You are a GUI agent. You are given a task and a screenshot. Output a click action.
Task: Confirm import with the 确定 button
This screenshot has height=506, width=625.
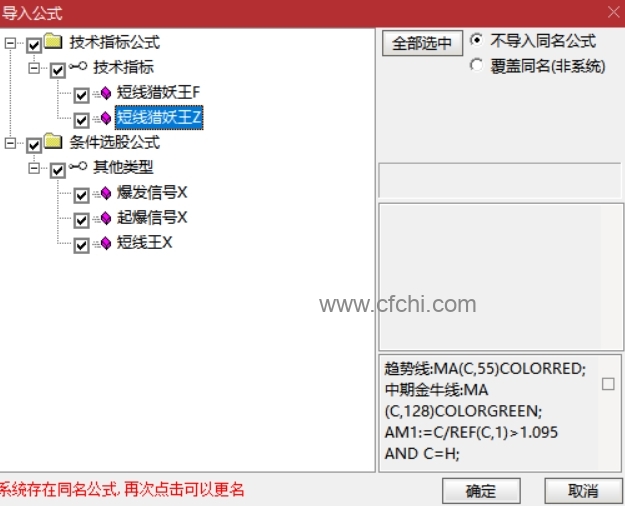(x=481, y=491)
